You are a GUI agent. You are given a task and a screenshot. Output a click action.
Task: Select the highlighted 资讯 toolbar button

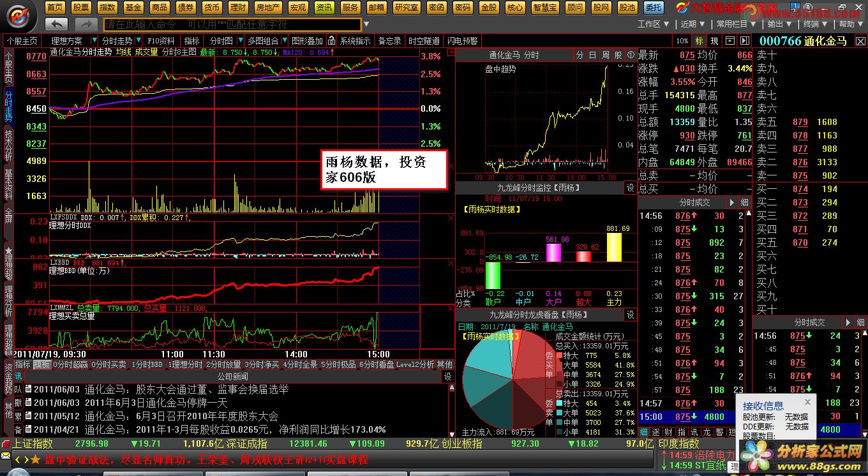(324, 7)
